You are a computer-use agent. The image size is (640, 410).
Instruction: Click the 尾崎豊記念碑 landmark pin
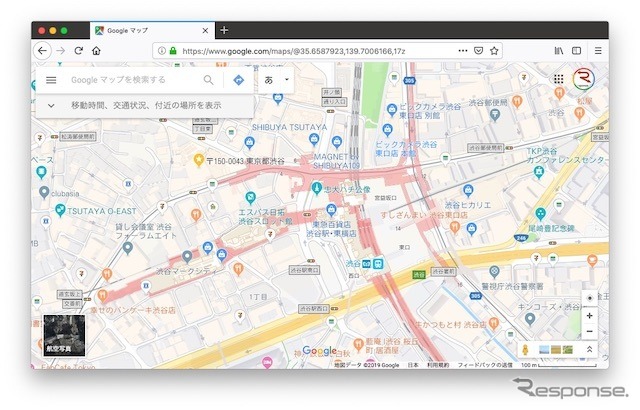(x=540, y=214)
